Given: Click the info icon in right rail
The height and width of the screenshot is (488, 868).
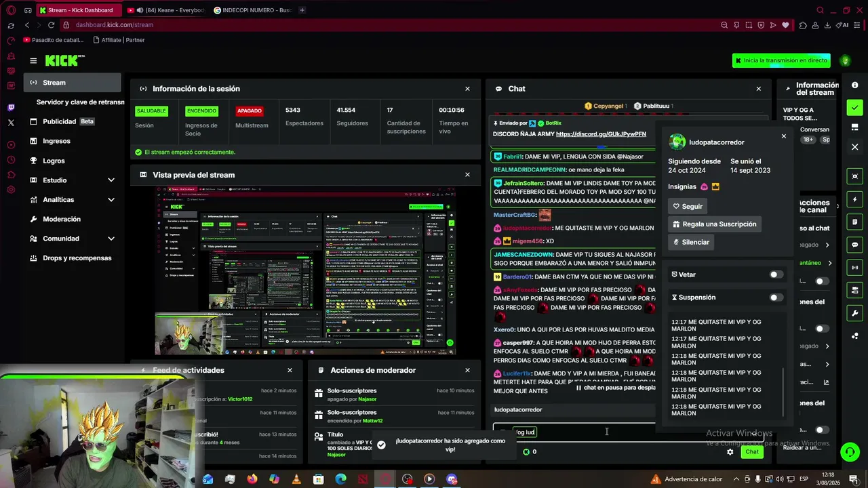Looking at the screenshot, I should (x=854, y=85).
